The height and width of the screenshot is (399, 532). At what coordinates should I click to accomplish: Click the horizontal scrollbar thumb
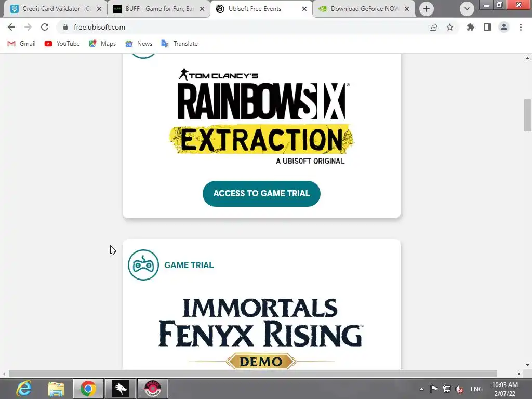pos(252,374)
